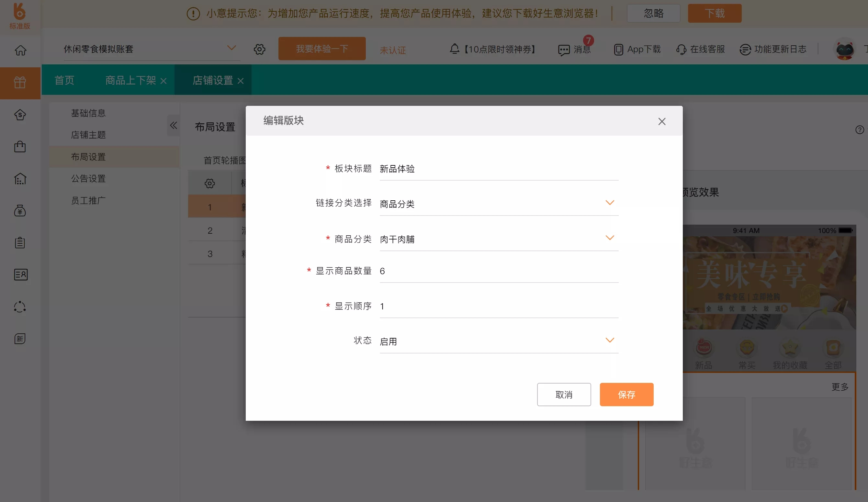Open the dollar tag sidebar icon
This screenshot has width=868, height=502.
click(20, 115)
